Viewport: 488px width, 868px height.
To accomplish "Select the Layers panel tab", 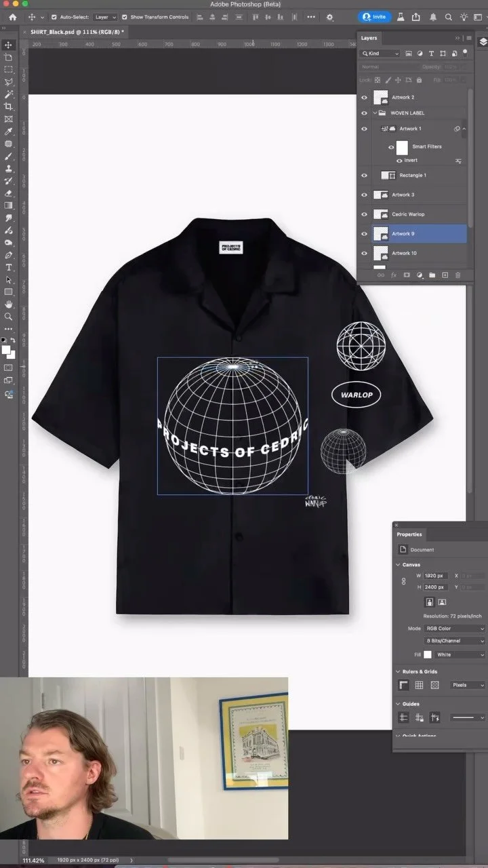I will pyautogui.click(x=369, y=38).
